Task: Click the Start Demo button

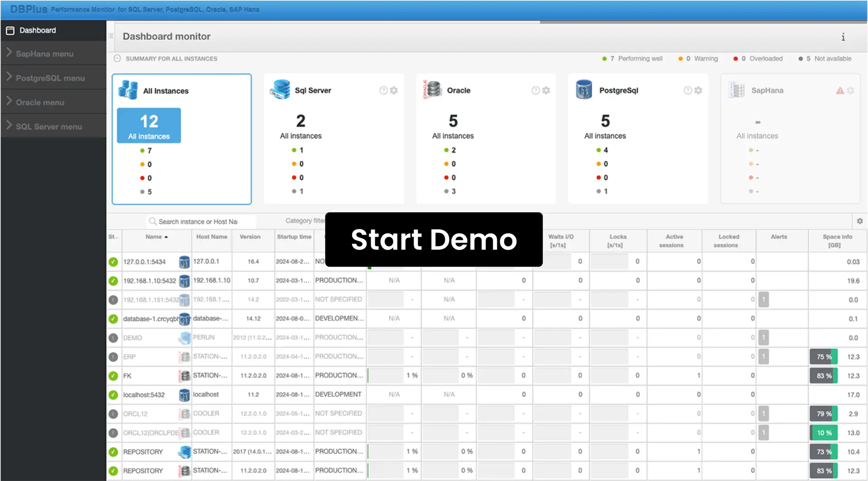Action: [x=434, y=239]
